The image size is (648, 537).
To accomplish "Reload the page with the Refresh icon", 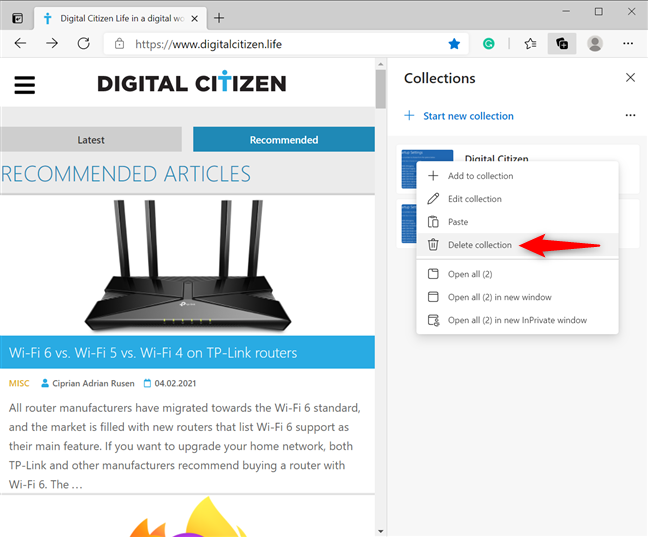I will click(83, 43).
